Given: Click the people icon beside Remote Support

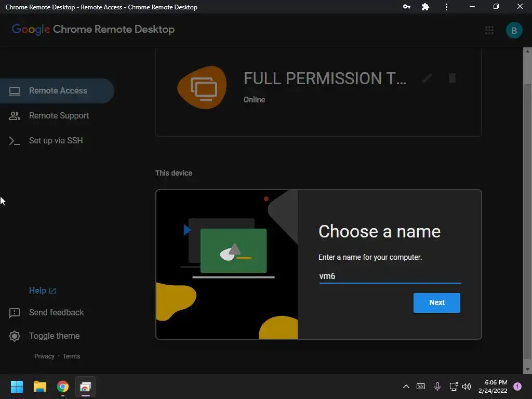Looking at the screenshot, I should [14, 116].
